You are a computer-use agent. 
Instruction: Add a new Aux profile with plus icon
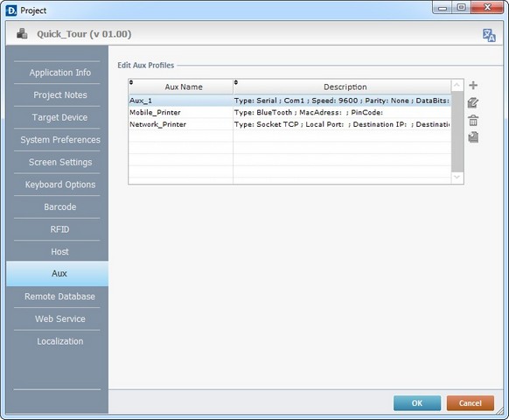pyautogui.click(x=473, y=86)
